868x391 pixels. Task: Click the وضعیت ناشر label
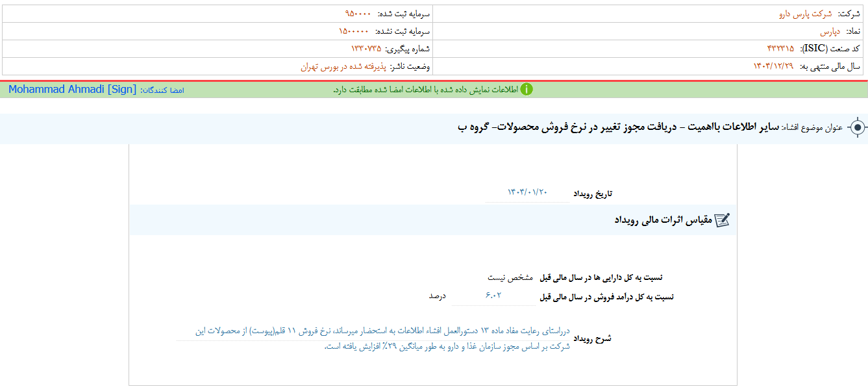(x=410, y=66)
